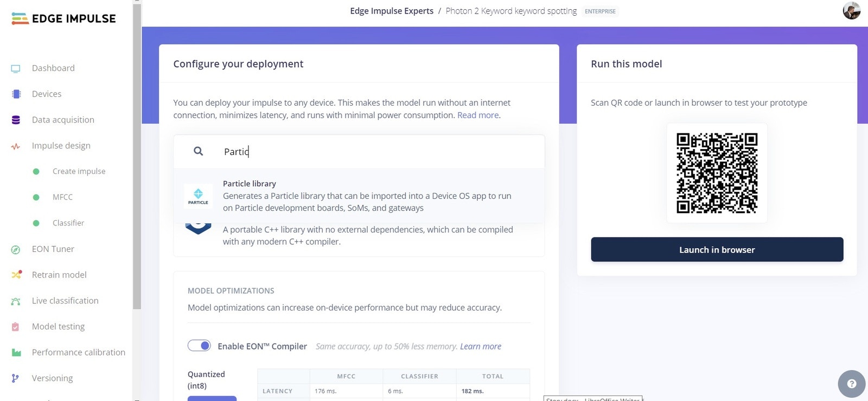Click the Particle logo icon
The image size is (868, 401).
point(198,196)
